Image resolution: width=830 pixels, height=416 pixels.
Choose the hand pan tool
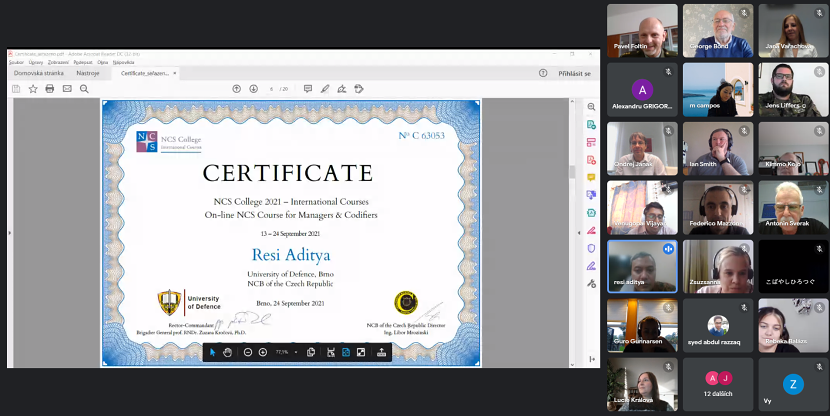tap(228, 352)
